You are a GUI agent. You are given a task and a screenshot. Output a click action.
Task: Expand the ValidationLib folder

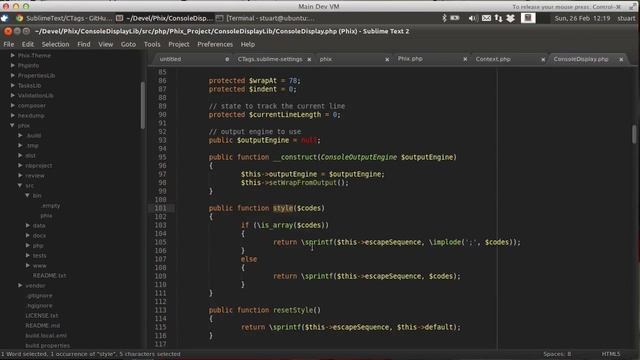pyautogui.click(x=13, y=95)
